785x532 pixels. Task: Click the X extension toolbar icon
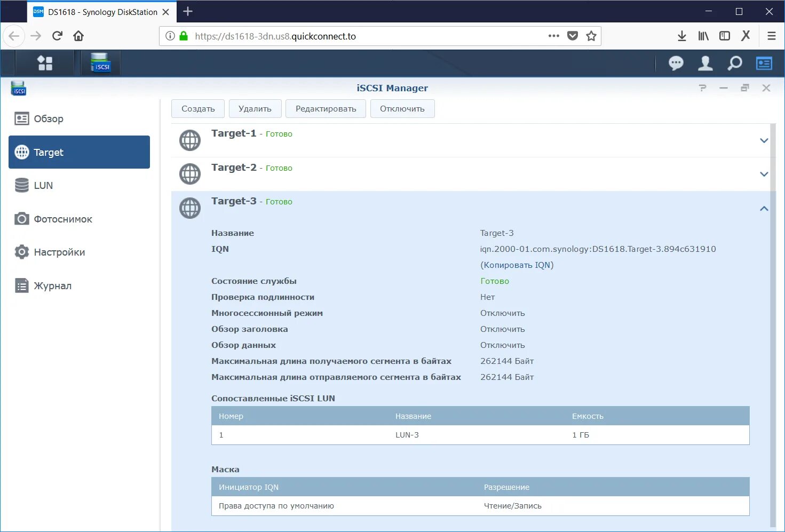746,35
